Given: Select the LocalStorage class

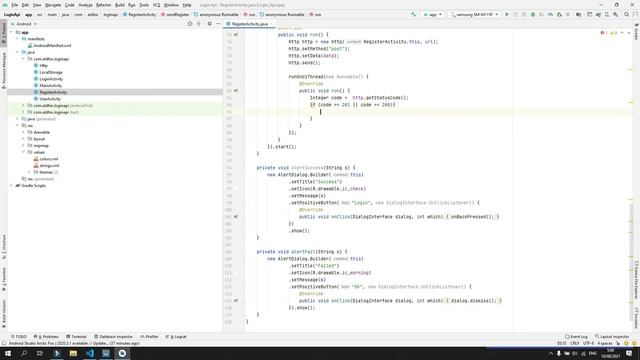Looking at the screenshot, I should click(48, 72).
